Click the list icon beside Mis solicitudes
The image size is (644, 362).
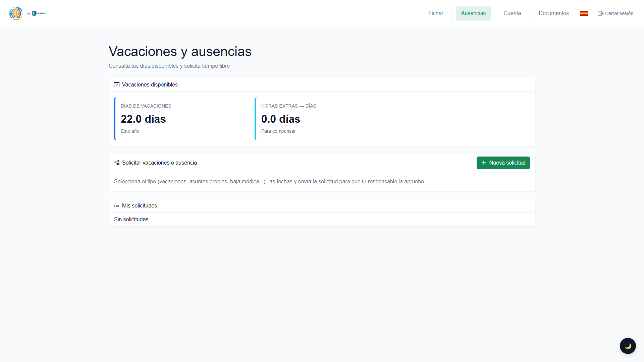tap(117, 205)
